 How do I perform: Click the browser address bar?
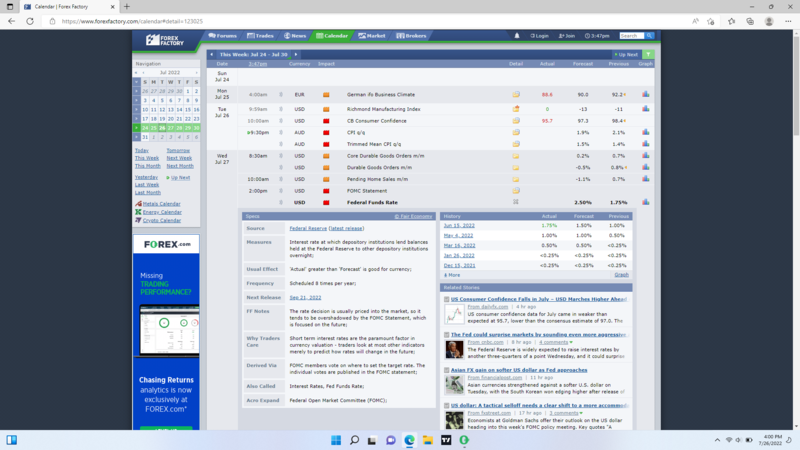(x=367, y=21)
